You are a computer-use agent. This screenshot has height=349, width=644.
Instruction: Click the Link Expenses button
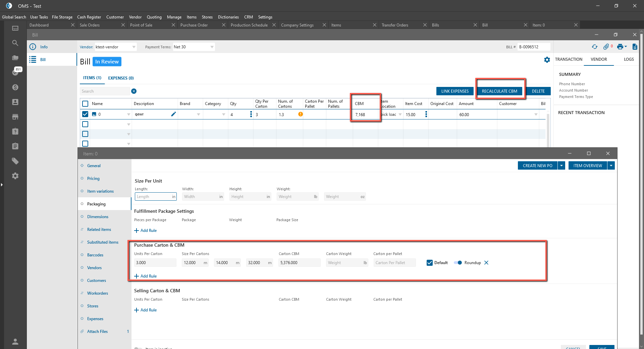(455, 91)
